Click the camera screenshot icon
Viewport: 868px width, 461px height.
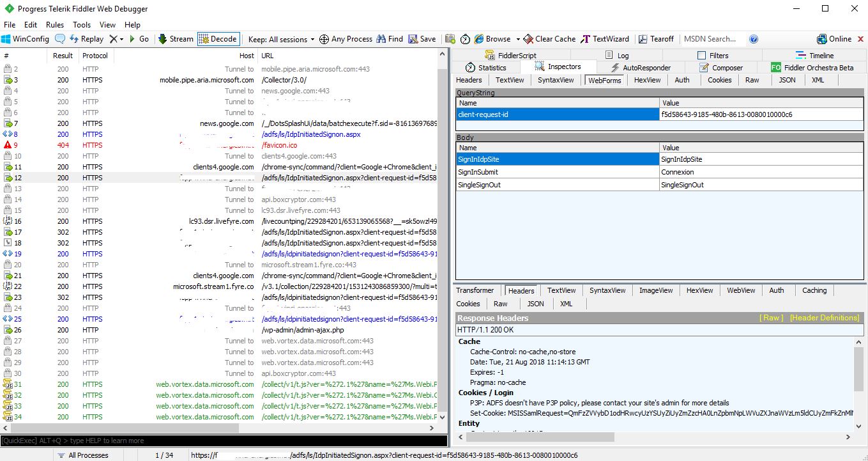pyautogui.click(x=450, y=39)
